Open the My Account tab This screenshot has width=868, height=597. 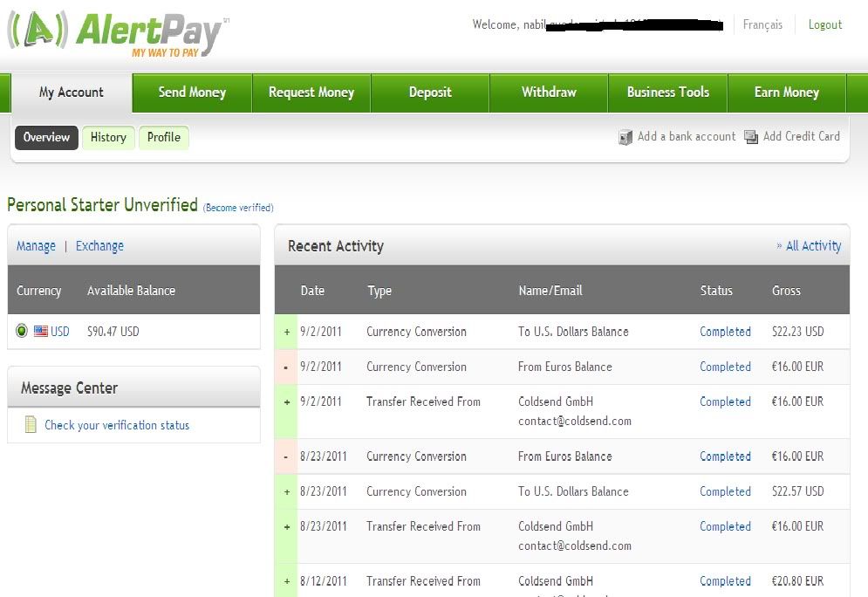[x=72, y=93]
